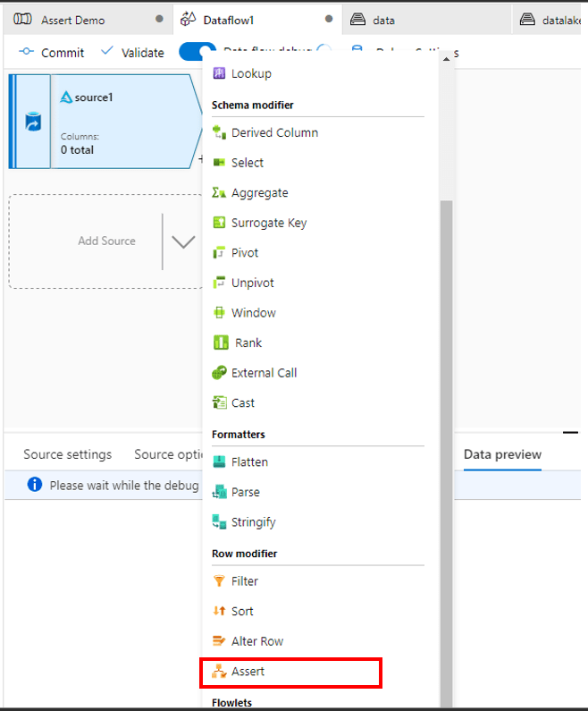Select Alter Row from the menu
This screenshot has height=711, width=588.
[x=257, y=641]
